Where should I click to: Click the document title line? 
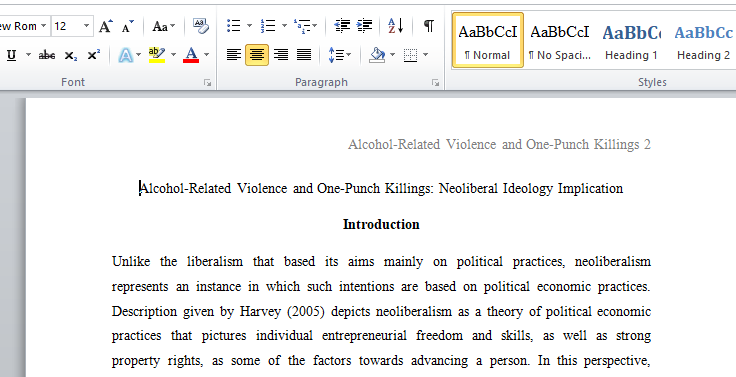point(382,189)
